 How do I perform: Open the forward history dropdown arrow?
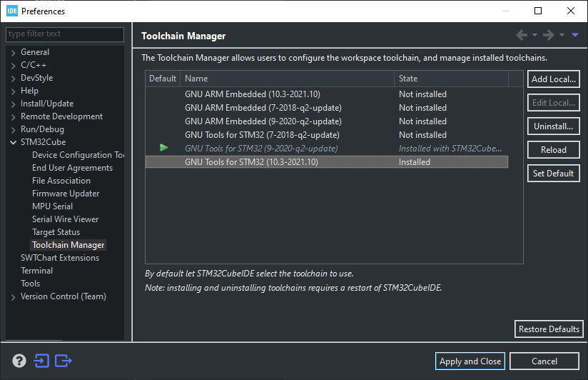click(x=562, y=35)
